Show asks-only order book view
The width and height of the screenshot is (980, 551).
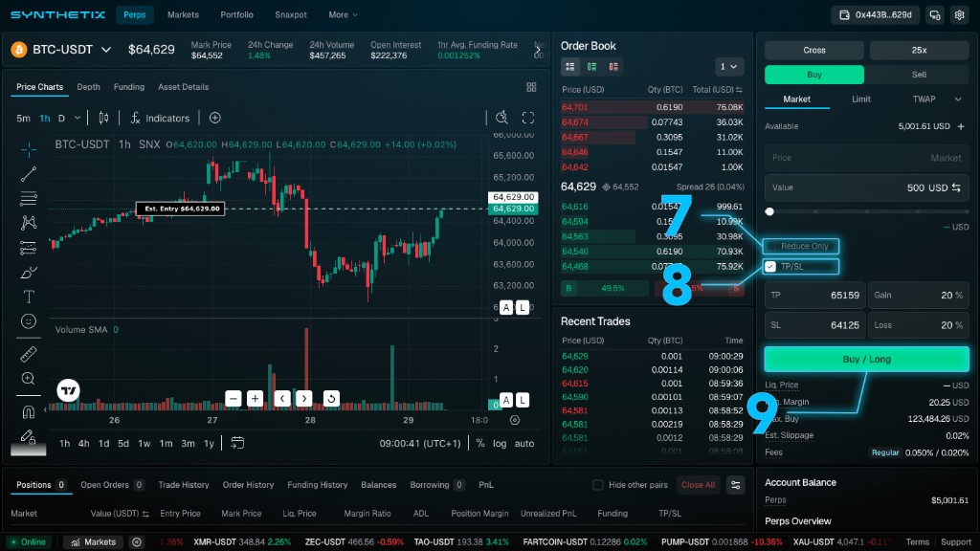click(x=613, y=66)
